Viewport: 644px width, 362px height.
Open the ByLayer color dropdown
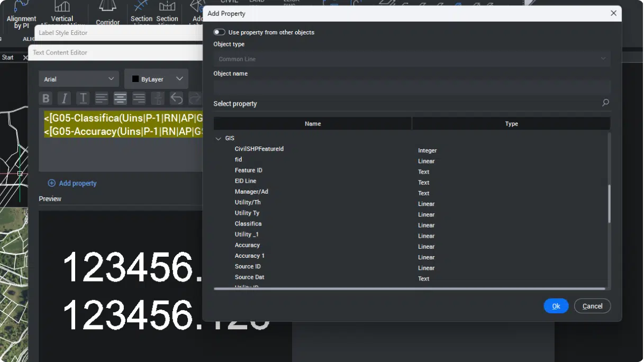(157, 79)
